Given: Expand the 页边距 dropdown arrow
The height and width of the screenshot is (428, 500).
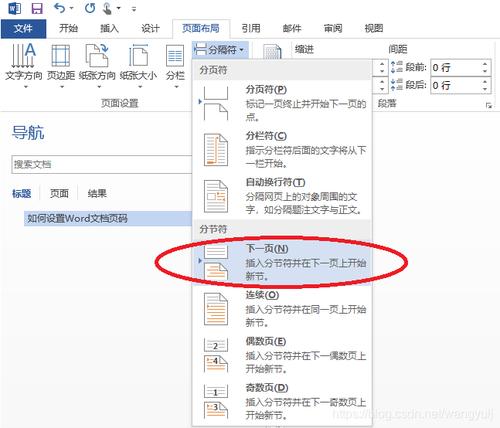Looking at the screenshot, I should click(62, 87).
